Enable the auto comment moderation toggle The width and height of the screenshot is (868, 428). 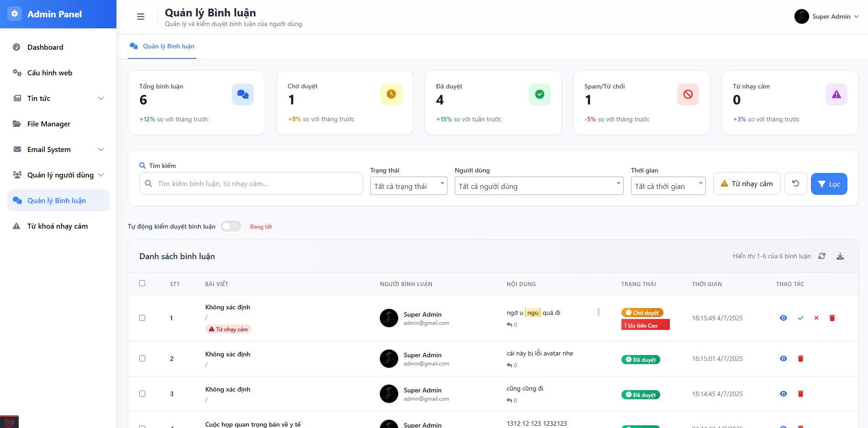pos(231,226)
